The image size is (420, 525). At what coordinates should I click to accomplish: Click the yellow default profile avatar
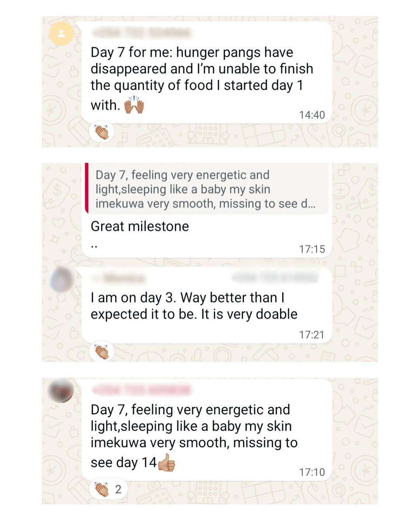pyautogui.click(x=61, y=34)
